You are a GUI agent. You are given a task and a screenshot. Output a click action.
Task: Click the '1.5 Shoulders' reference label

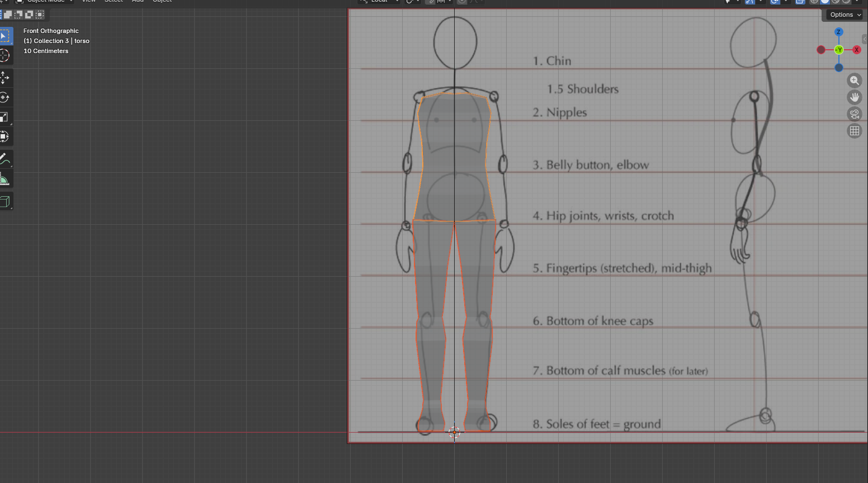583,89
